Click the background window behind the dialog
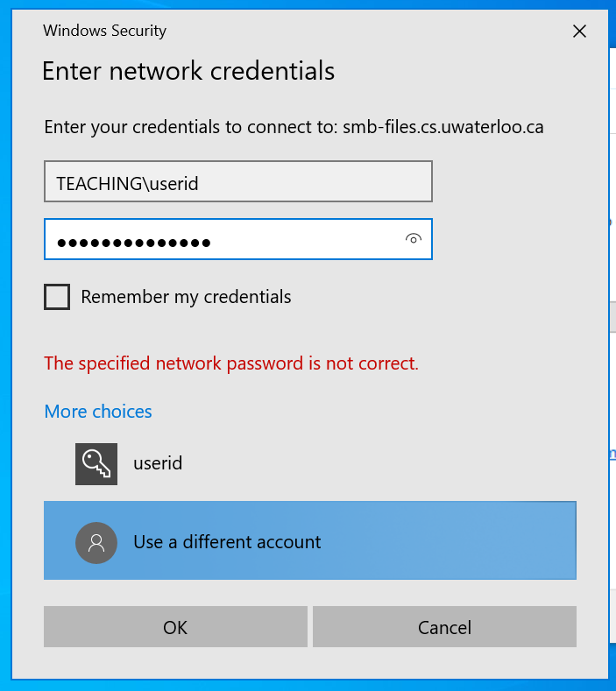This screenshot has width=616, height=691. click(612, 368)
